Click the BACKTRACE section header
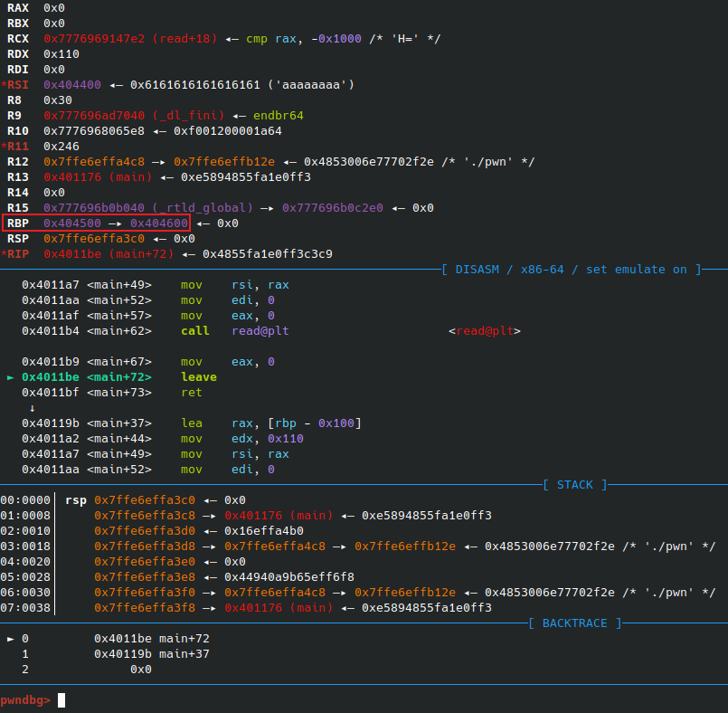Image resolution: width=728 pixels, height=713 pixels. coord(575,623)
